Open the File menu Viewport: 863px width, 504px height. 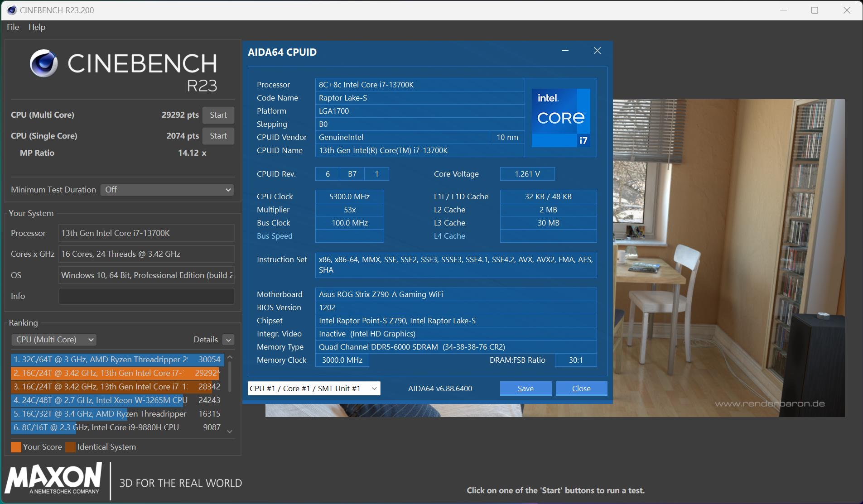tap(13, 27)
